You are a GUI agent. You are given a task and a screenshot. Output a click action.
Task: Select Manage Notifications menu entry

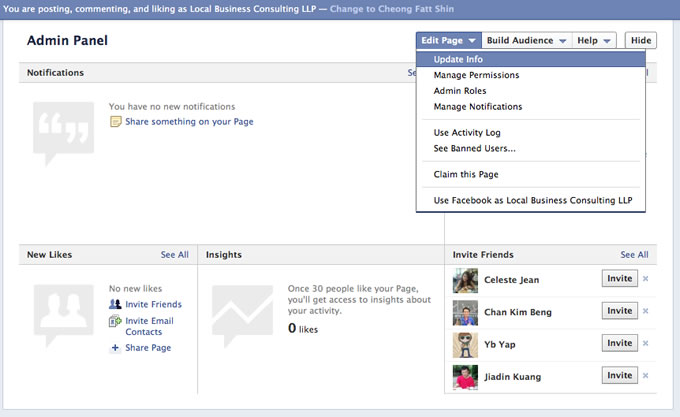pos(531,107)
